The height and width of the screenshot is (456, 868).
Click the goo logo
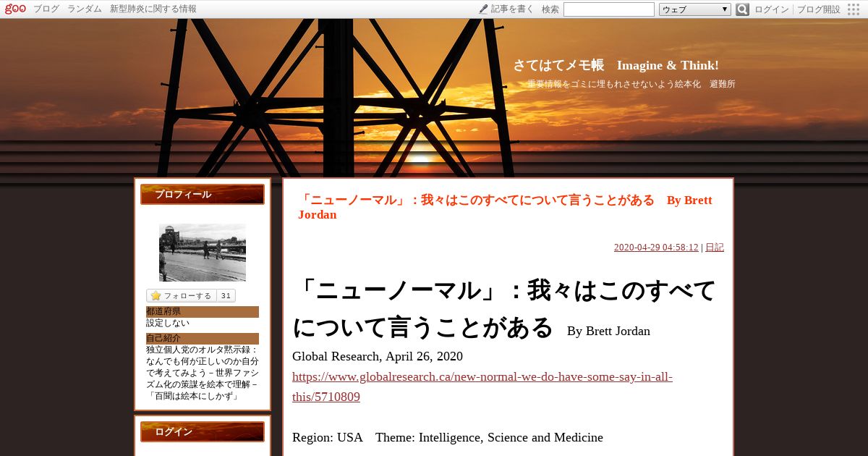coord(16,9)
